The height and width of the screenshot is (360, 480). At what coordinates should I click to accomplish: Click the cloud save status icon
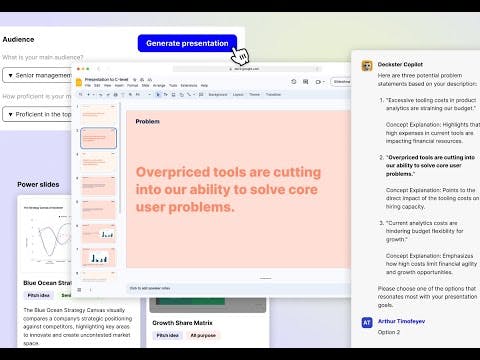(150, 80)
